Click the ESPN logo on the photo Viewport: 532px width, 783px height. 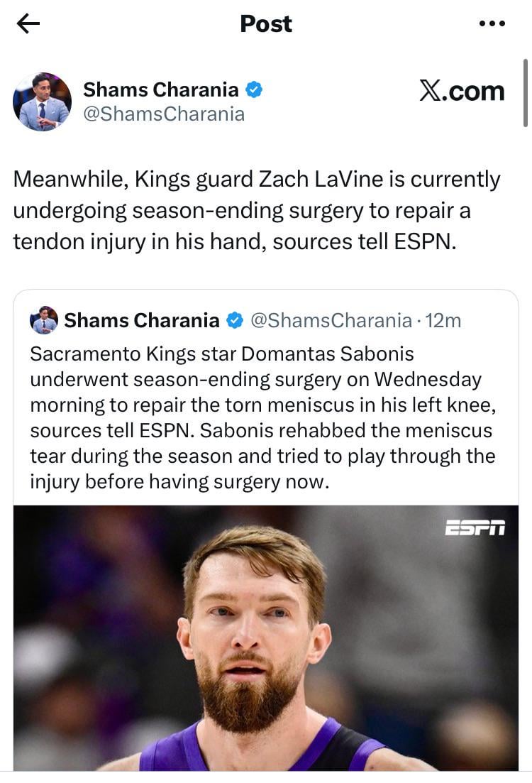click(475, 528)
